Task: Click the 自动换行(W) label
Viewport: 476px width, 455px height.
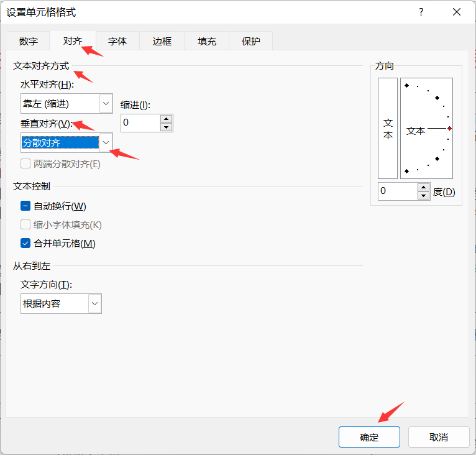Action: coord(60,206)
